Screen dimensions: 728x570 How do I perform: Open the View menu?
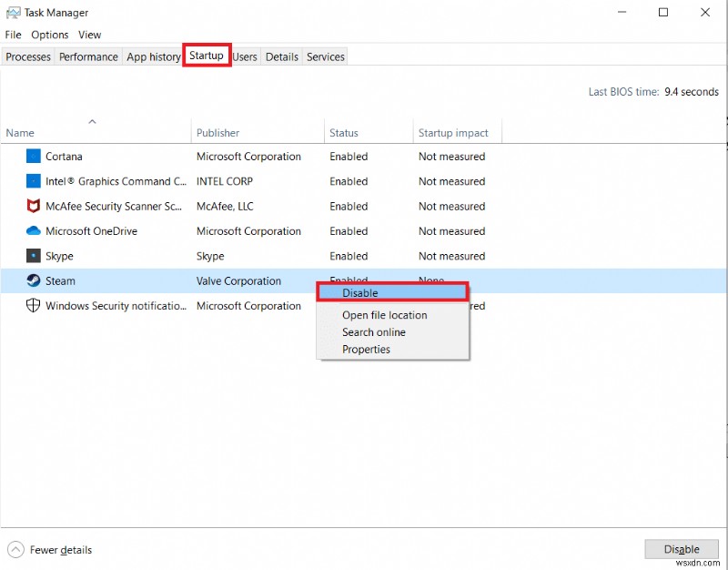[x=89, y=35]
